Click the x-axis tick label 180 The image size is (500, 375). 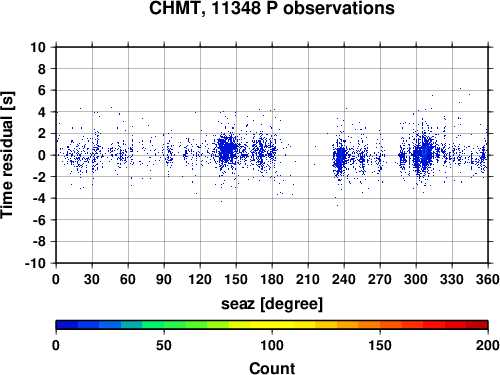coord(272,279)
